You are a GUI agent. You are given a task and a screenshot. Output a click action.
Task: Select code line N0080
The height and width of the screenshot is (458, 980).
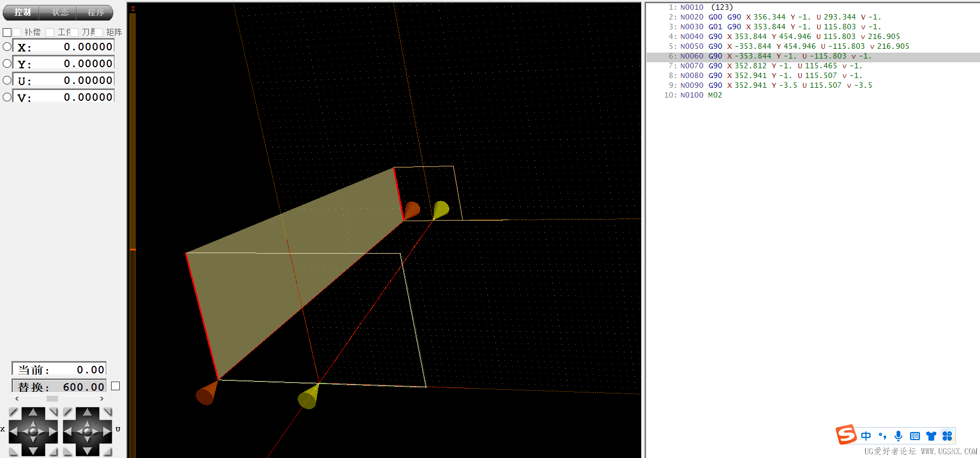[813, 75]
